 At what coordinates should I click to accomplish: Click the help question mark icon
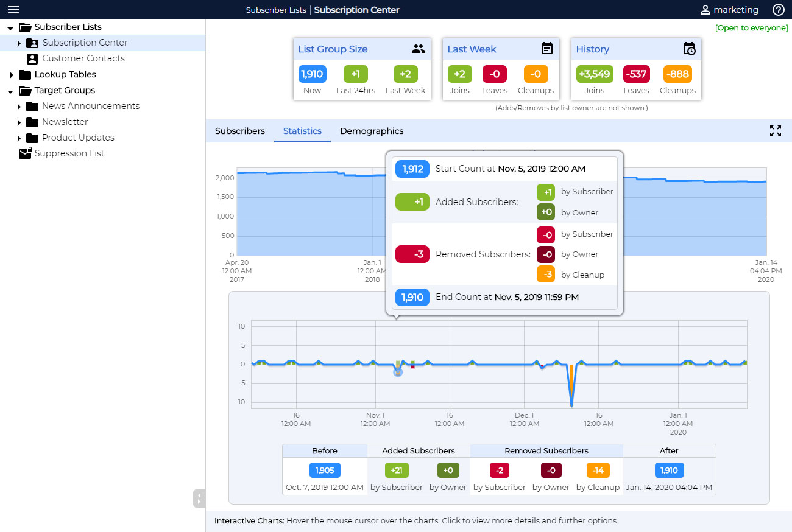coord(778,10)
